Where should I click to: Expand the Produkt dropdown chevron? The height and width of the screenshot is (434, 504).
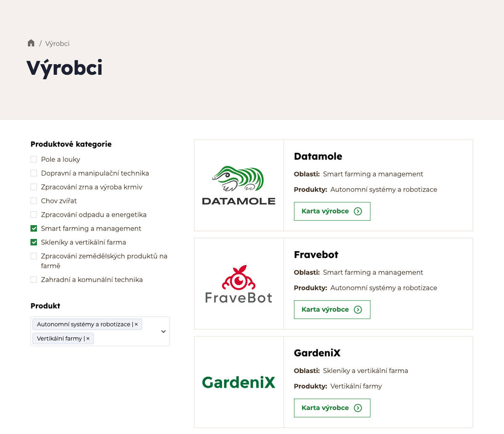[163, 331]
